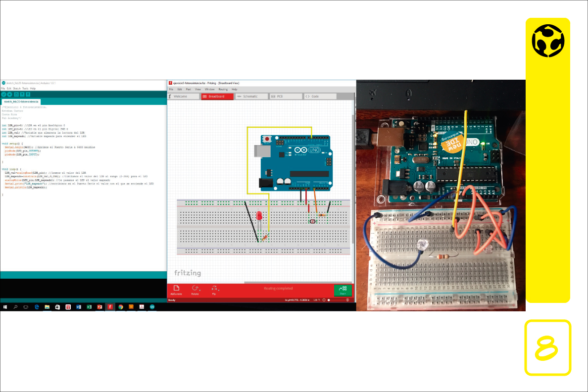Open Excel from the taskbar
The height and width of the screenshot is (392, 588).
[89, 307]
